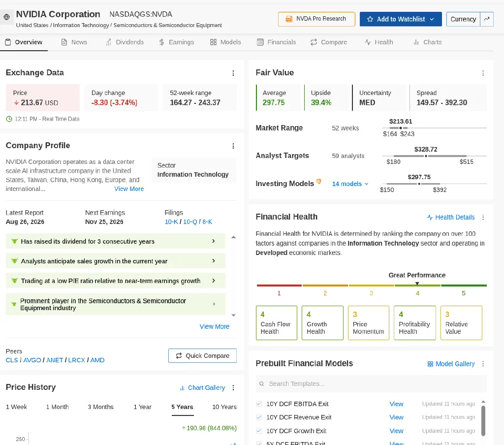Open the 10-K filing link
Image resolution: width=504 pixels, height=445 pixels.
tap(171, 222)
